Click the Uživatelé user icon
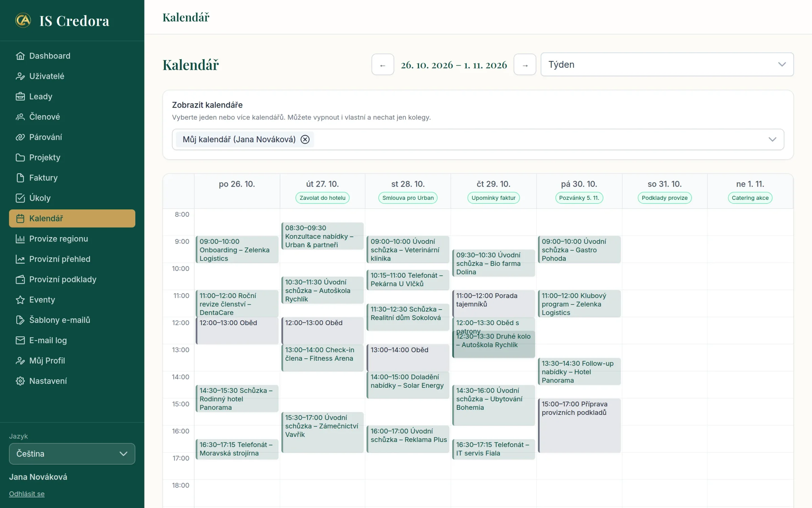This screenshot has height=508, width=812. click(x=20, y=76)
